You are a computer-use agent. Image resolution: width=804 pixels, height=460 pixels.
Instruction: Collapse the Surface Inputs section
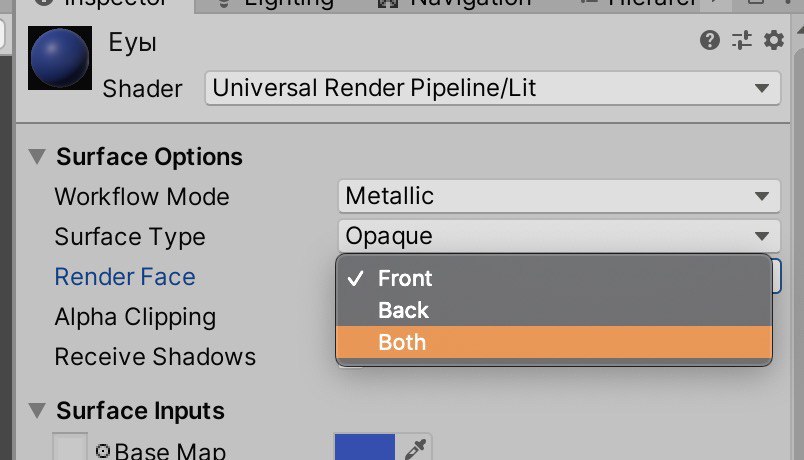click(x=37, y=410)
